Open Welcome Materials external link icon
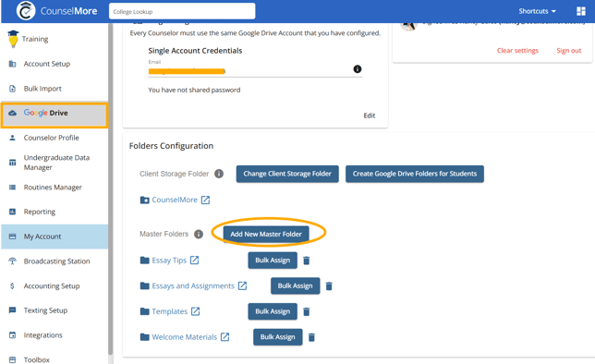The width and height of the screenshot is (595, 364). tap(225, 336)
